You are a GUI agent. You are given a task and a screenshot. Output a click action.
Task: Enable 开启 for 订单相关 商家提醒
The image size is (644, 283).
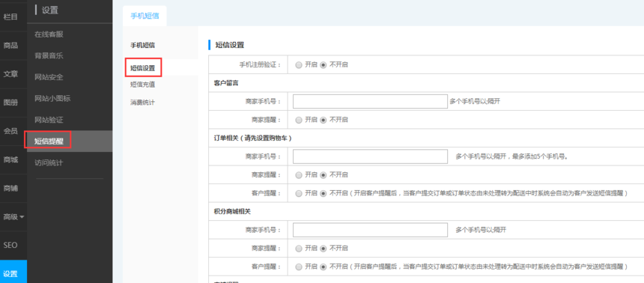coord(299,175)
